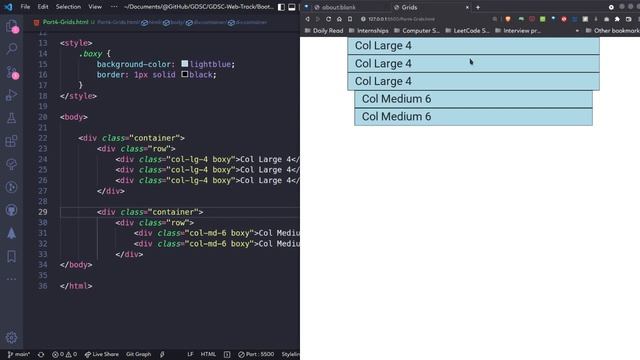Image resolution: width=640 pixels, height=360 pixels.
Task: Go to browser home page
Action: pos(339,19)
